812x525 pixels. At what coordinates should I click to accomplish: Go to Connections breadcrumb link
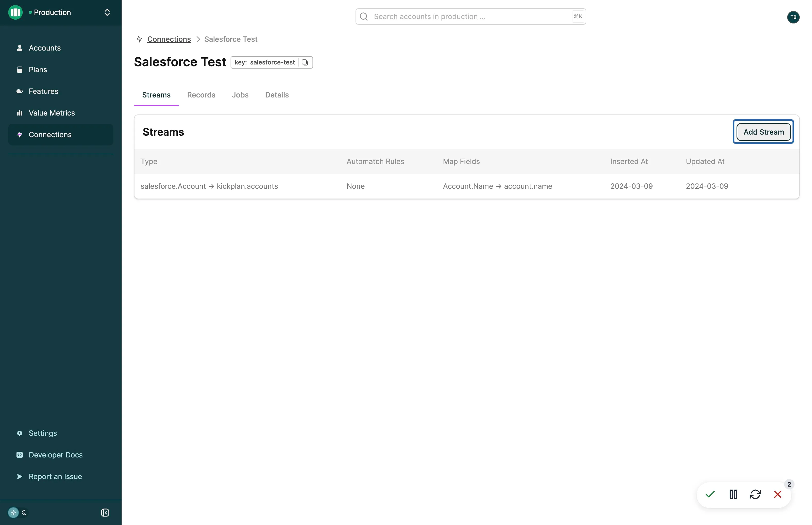coord(169,39)
